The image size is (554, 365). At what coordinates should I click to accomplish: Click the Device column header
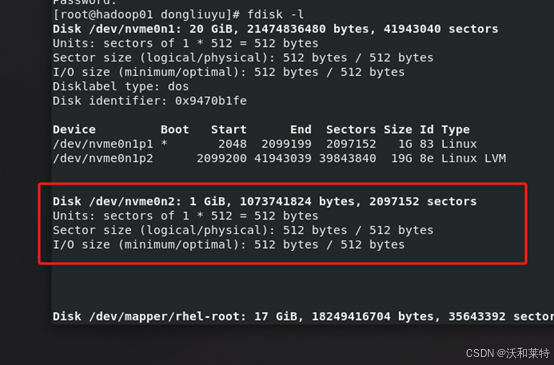pyautogui.click(x=74, y=130)
